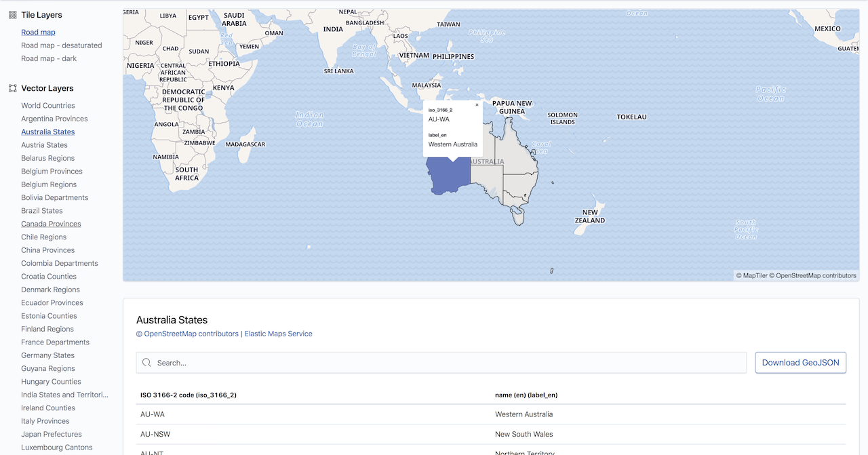Open Brazil States layer
This screenshot has width=868, height=455.
pyautogui.click(x=41, y=211)
